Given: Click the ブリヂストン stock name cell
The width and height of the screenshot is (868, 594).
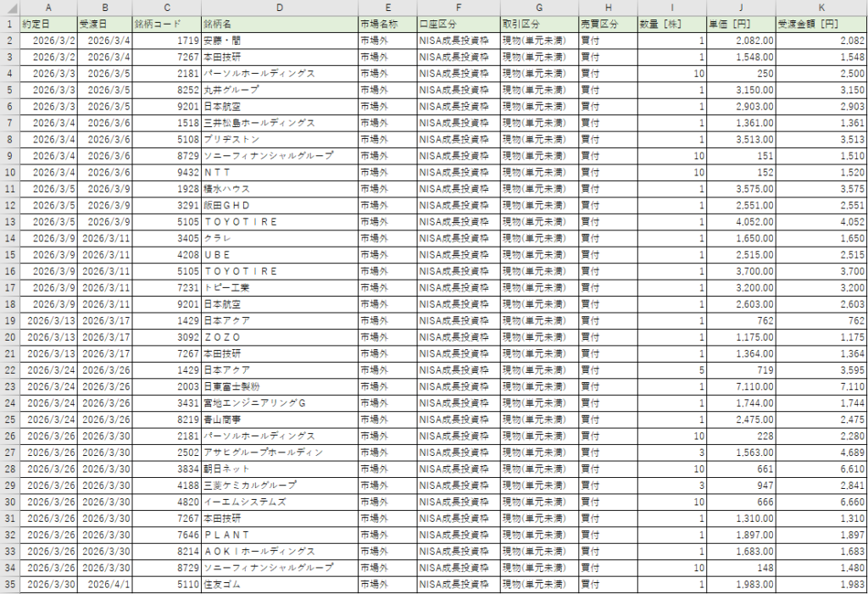Looking at the screenshot, I should (279, 139).
